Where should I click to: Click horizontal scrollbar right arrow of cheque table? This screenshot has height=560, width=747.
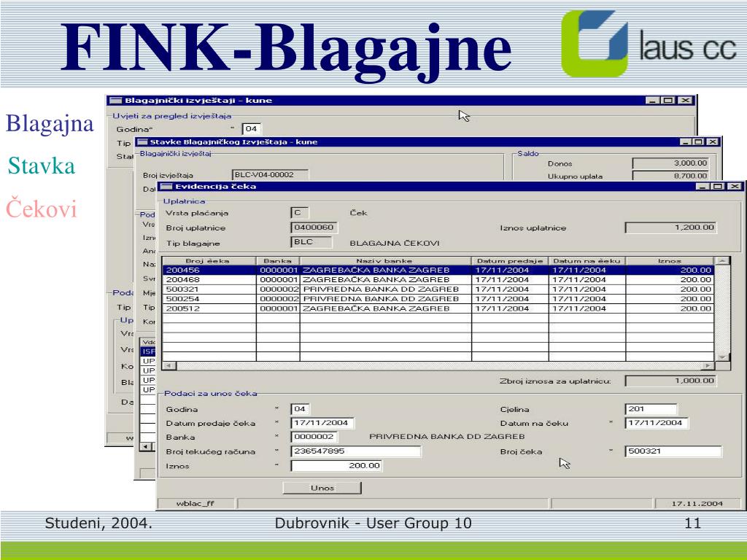(708, 366)
